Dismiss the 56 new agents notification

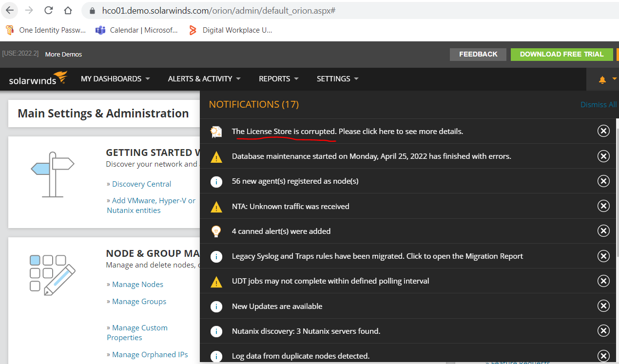[603, 181]
